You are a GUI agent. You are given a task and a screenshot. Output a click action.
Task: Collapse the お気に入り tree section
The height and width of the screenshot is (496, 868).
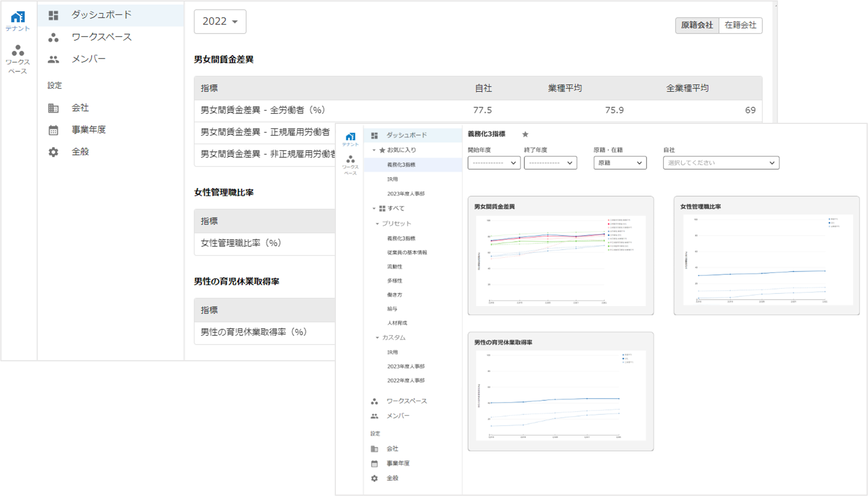click(374, 150)
